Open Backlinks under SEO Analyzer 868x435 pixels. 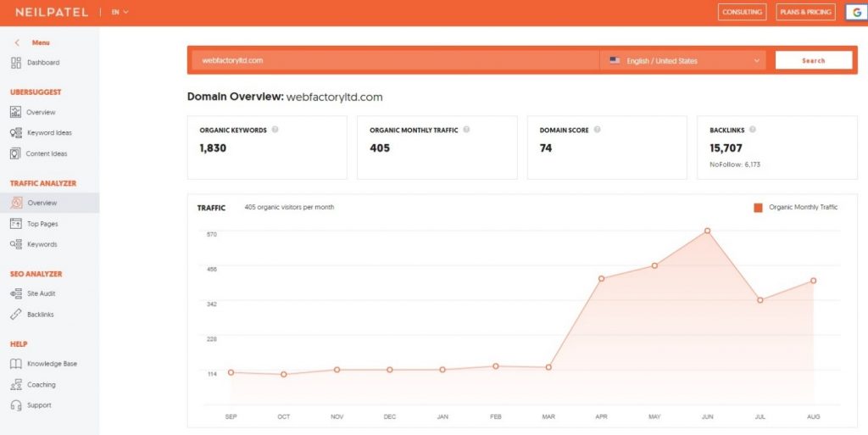(x=41, y=315)
